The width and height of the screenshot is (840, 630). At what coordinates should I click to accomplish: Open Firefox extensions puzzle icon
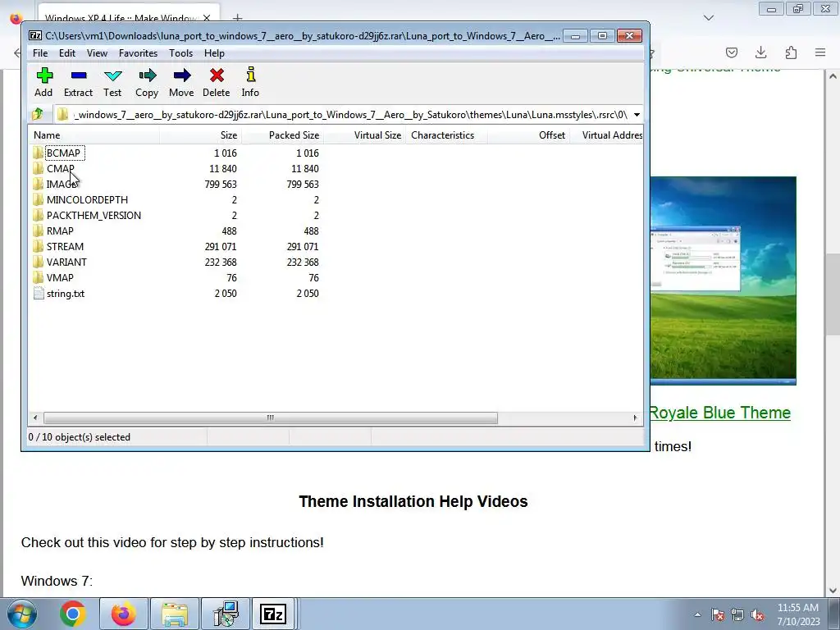(791, 52)
